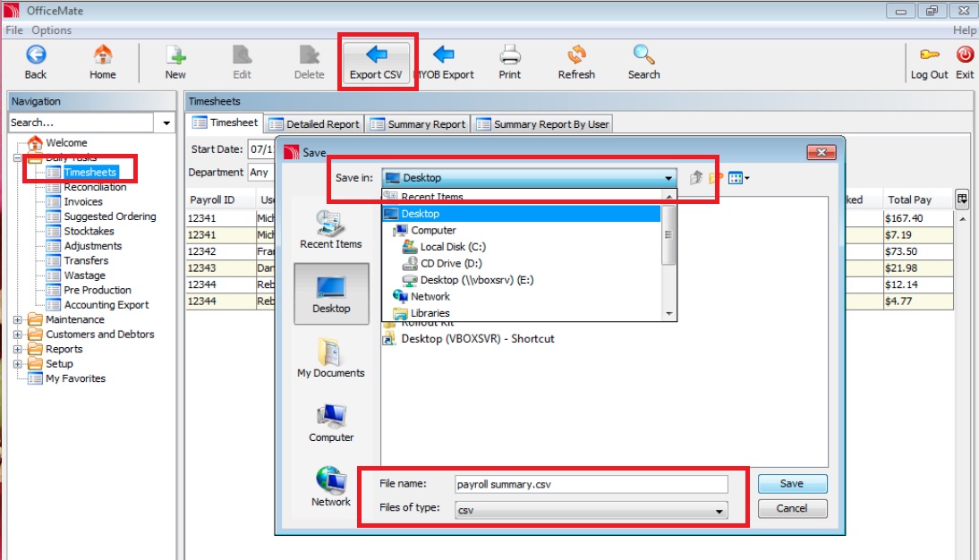The width and height of the screenshot is (979, 560).
Task: Open Stocktakes in navigation tree
Action: pos(89,231)
